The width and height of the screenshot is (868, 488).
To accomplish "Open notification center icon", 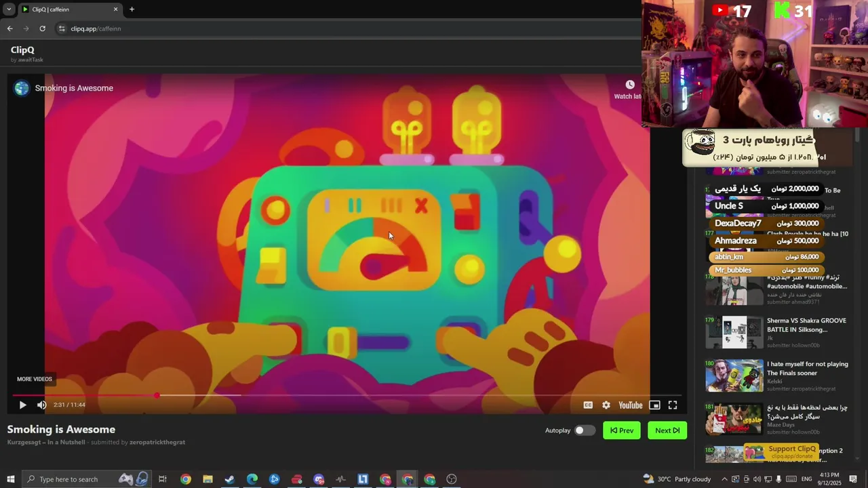I will (x=853, y=479).
